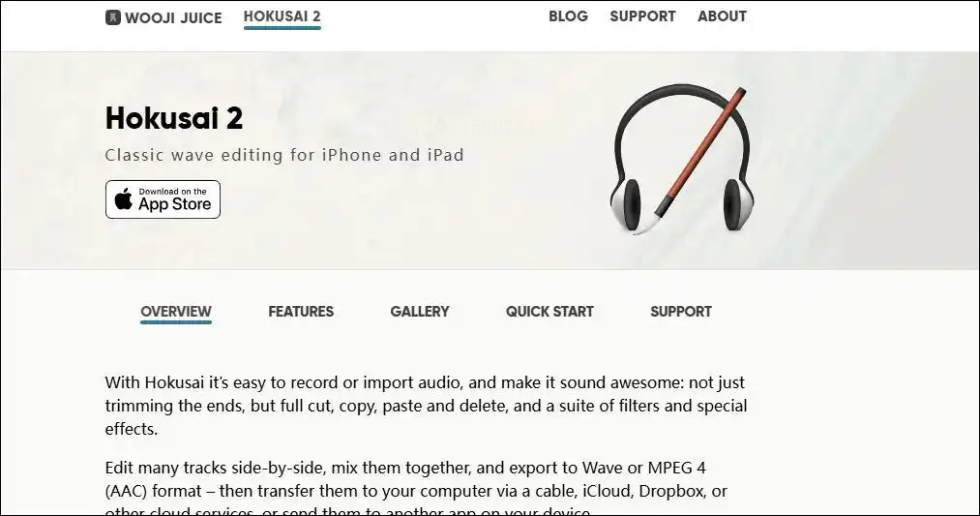
Task: Go to SUPPORT in the top navigation bar
Action: (x=642, y=16)
